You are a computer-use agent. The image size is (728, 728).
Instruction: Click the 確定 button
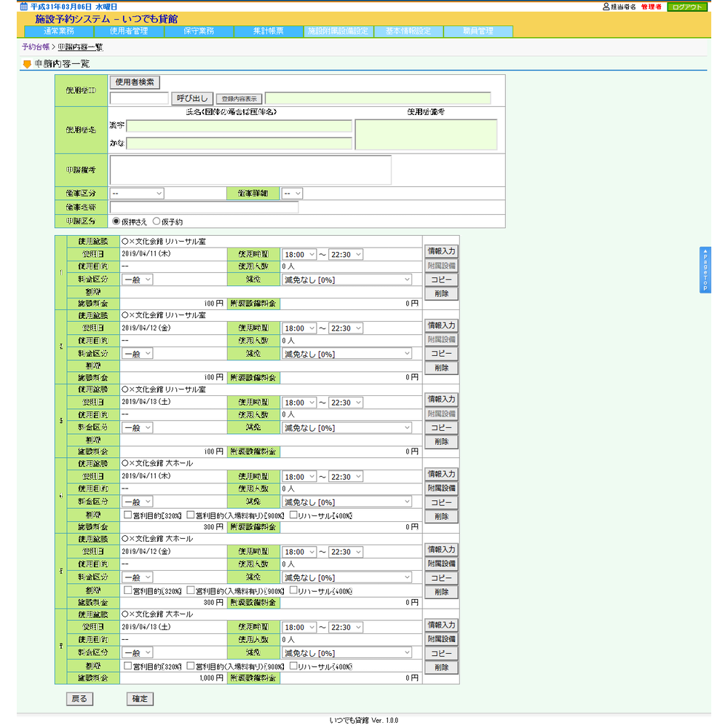coord(140,699)
